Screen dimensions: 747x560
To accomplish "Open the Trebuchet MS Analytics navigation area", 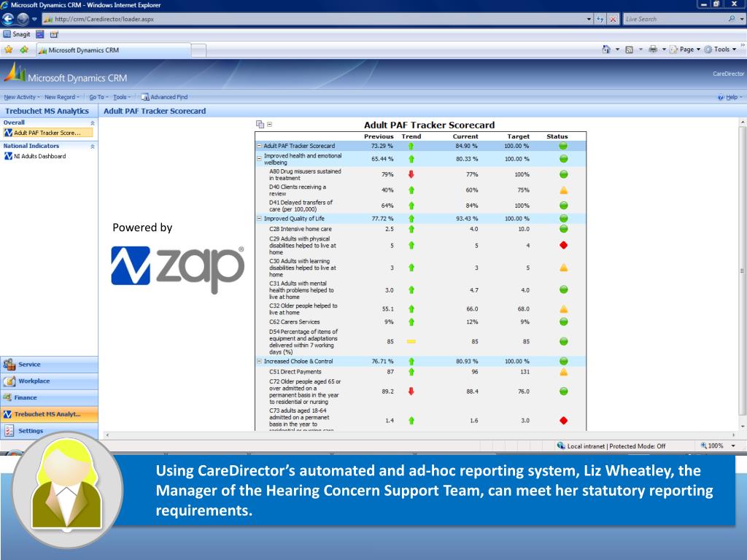I will (49, 414).
